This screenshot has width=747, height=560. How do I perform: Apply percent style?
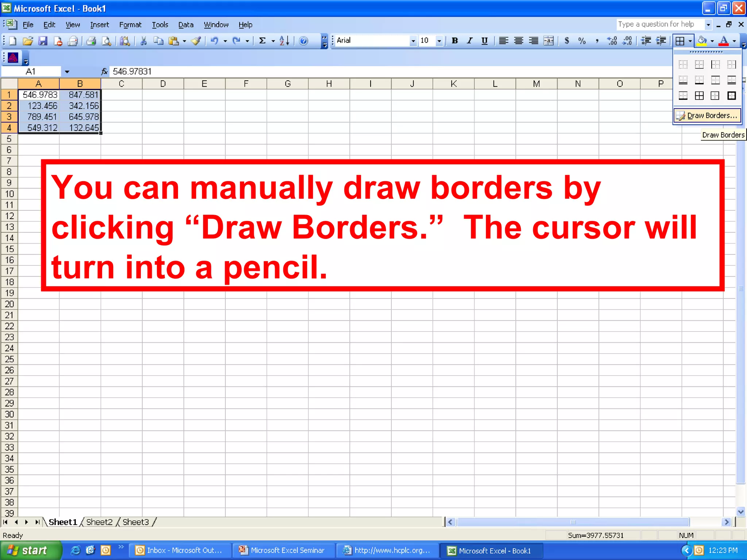[582, 41]
